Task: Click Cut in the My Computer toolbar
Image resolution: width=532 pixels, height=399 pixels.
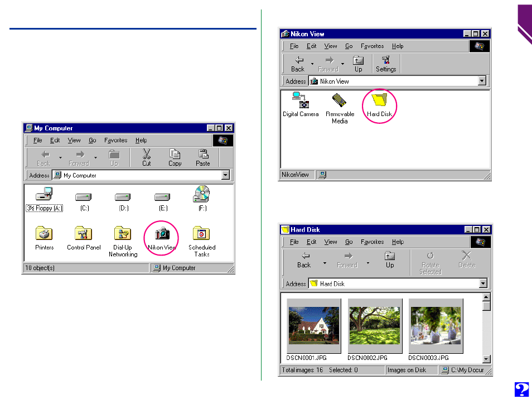Action: pos(147,157)
